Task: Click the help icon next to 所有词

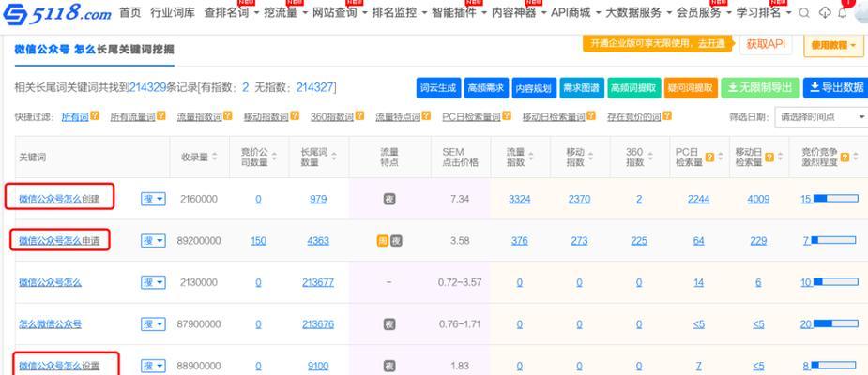Action: [x=95, y=116]
